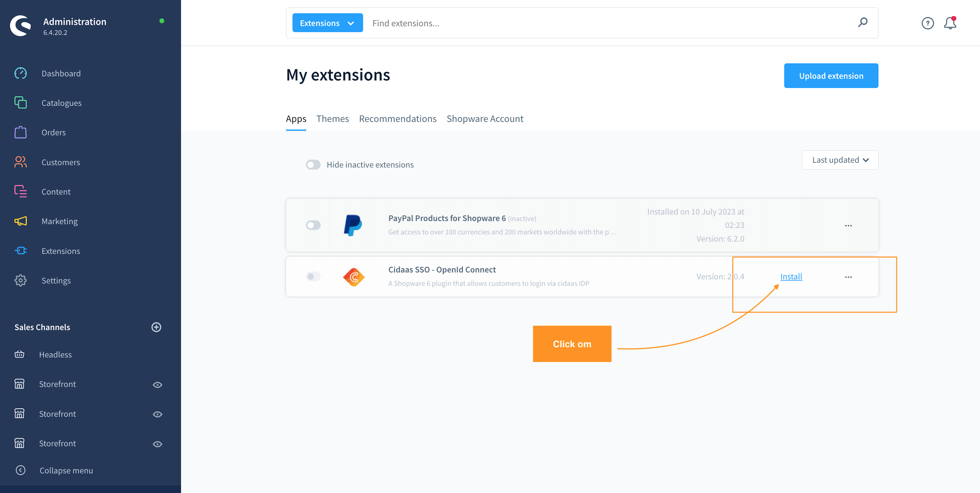Open the Last updated sorting dropdown

click(x=840, y=160)
